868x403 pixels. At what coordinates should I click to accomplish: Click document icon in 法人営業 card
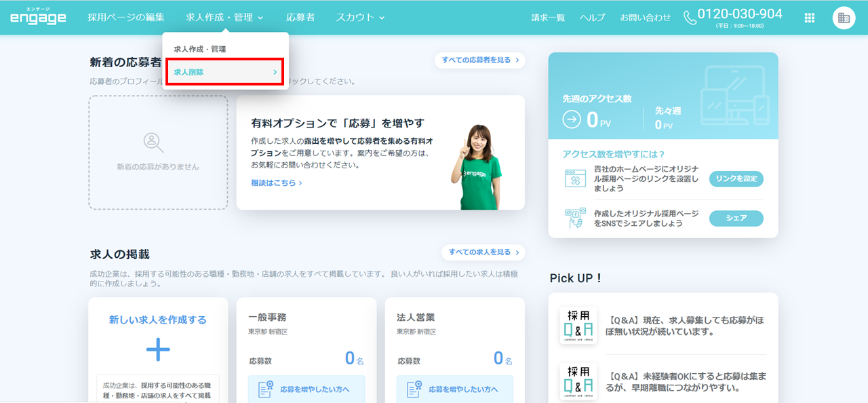point(414,389)
